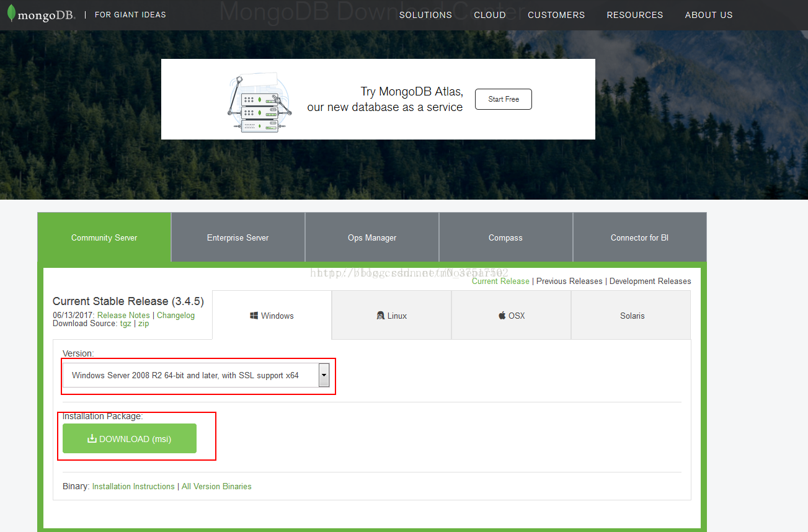The height and width of the screenshot is (532, 808).
Task: Select the Linux platform tab
Action: click(x=392, y=316)
